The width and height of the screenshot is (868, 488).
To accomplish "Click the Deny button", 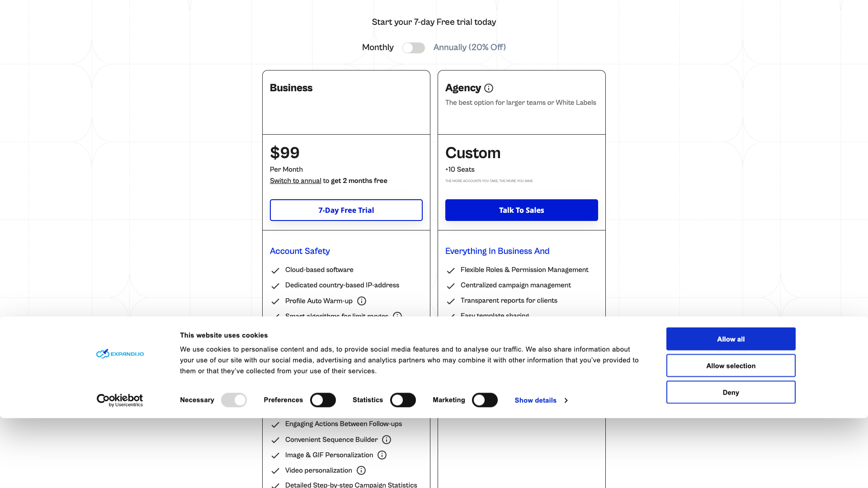I will [x=731, y=392].
